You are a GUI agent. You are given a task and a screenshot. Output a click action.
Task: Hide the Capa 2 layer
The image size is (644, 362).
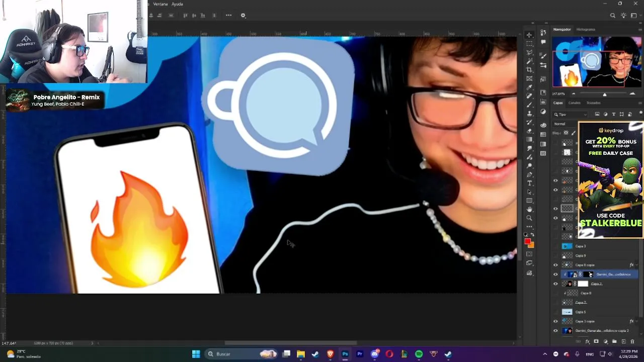coord(555,284)
